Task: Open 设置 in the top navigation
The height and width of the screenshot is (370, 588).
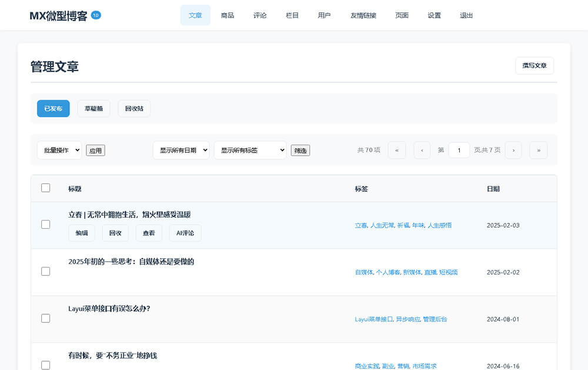Action: [x=434, y=15]
